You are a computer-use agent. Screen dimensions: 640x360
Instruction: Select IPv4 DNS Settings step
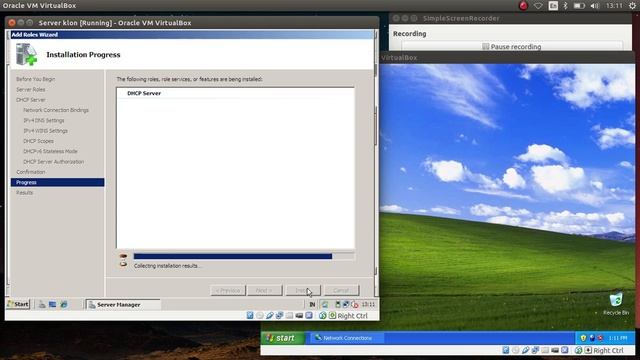pos(44,120)
